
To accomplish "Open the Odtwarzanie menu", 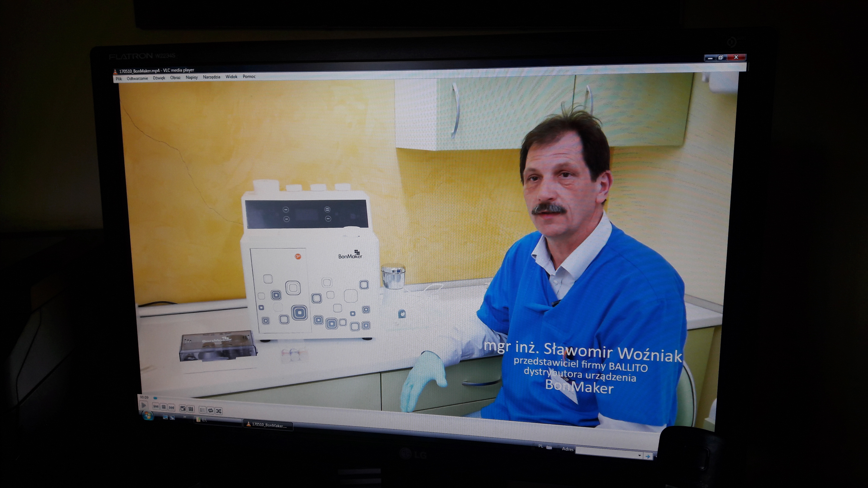I will tap(137, 78).
